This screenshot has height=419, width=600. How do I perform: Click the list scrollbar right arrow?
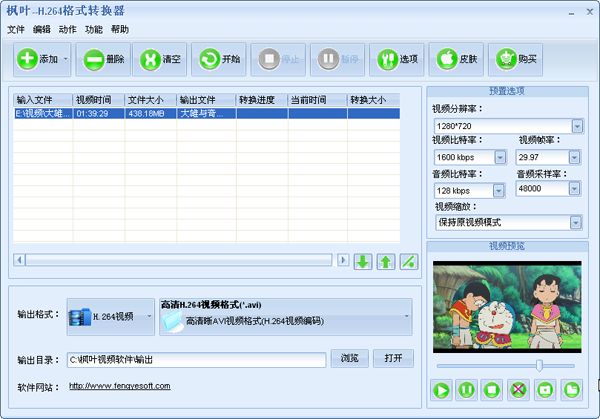coord(343,260)
